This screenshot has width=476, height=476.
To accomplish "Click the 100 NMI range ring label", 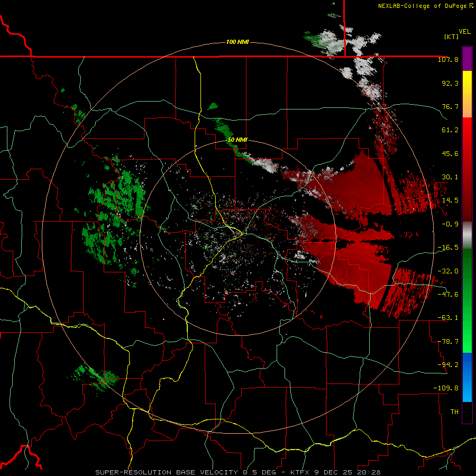I will pyautogui.click(x=237, y=42).
